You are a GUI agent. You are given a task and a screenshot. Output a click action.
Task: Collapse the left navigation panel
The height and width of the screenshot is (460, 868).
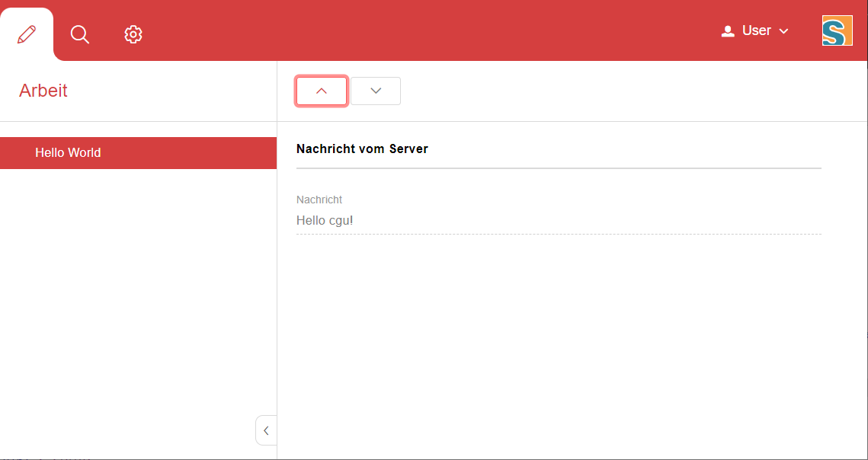click(x=265, y=430)
